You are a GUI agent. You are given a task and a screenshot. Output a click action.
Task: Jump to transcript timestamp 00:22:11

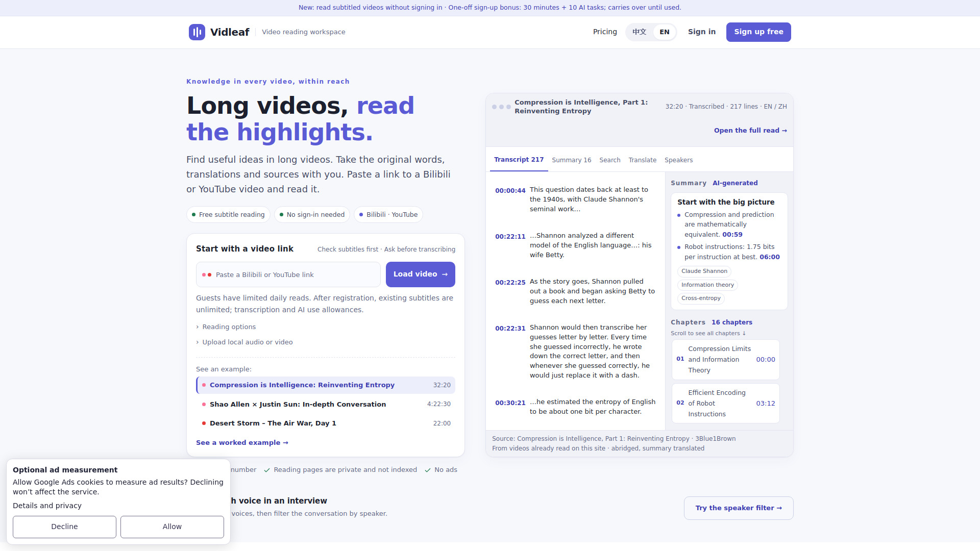click(x=510, y=237)
